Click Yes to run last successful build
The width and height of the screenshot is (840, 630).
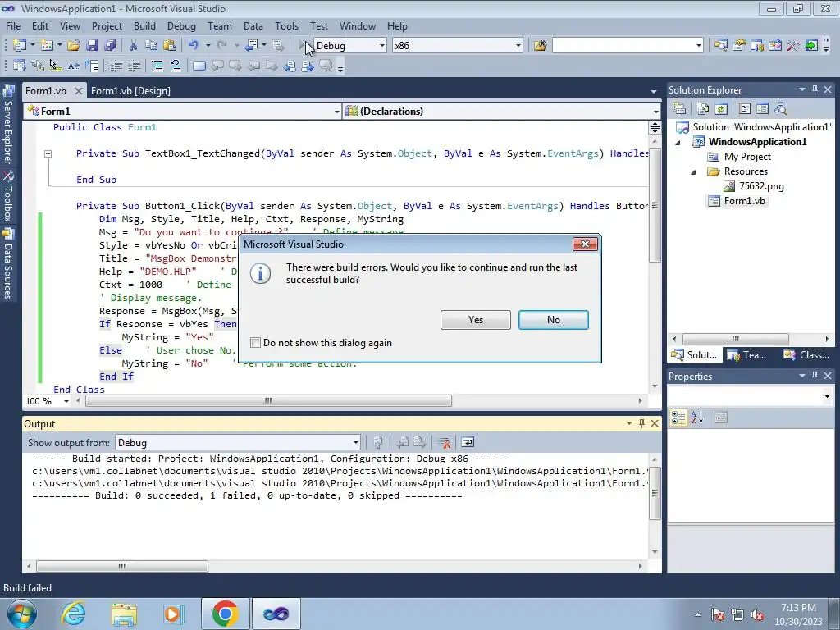476,320
